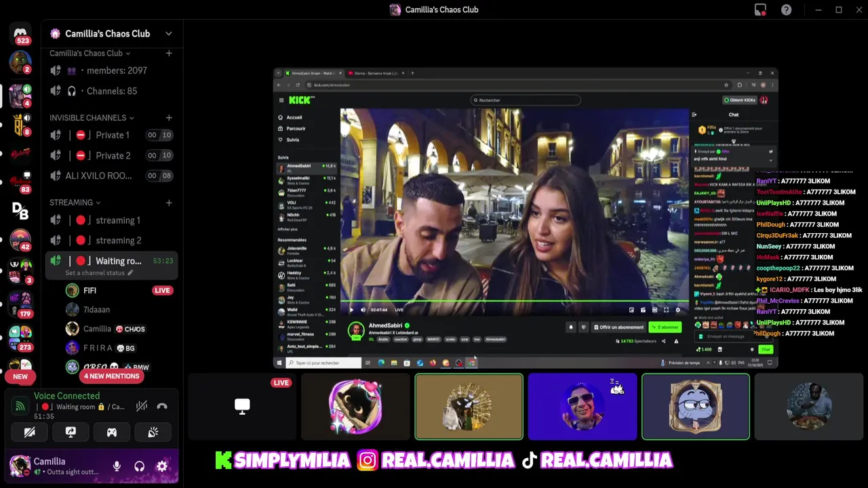Join the streaming 2 voice channel
Image resolution: width=868 pixels, height=488 pixels.
(x=112, y=241)
